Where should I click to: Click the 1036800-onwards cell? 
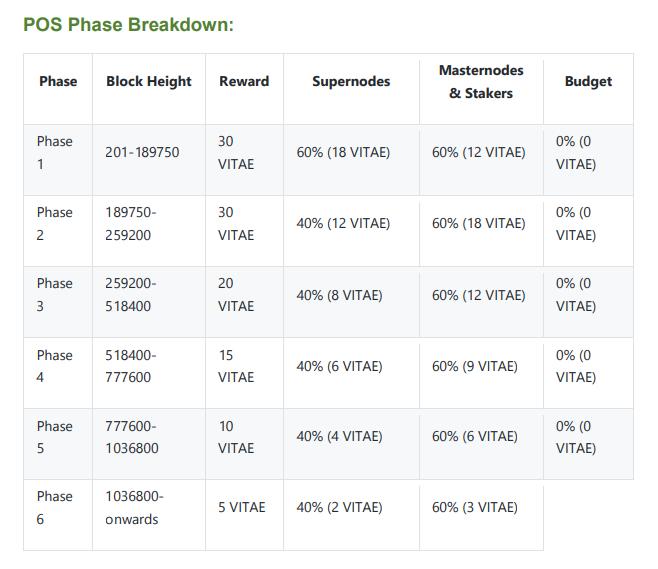pos(134,508)
